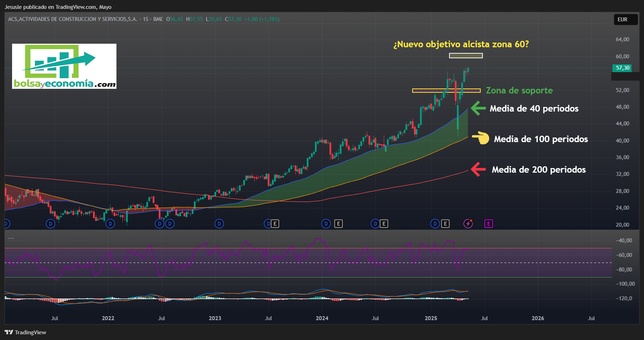Click the 57,30 current price label

point(622,68)
